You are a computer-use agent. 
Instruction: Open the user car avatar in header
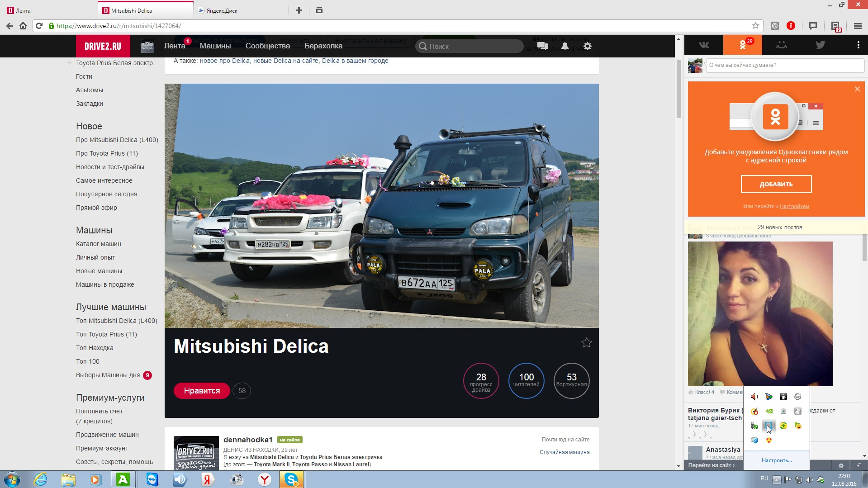147,46
